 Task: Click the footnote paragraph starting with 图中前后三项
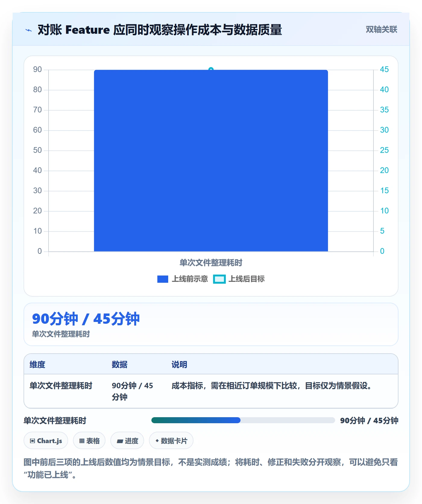point(211,468)
